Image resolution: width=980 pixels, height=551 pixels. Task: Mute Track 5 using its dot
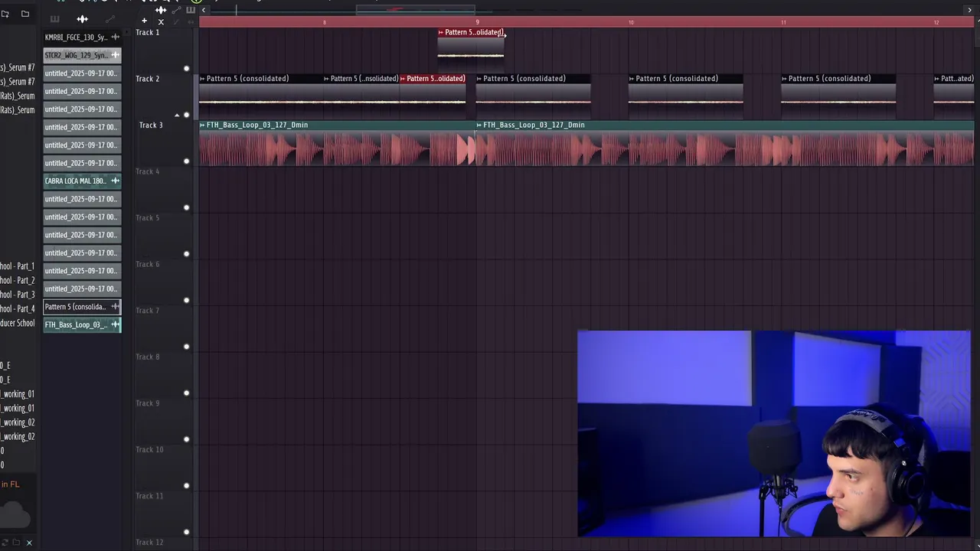(186, 254)
